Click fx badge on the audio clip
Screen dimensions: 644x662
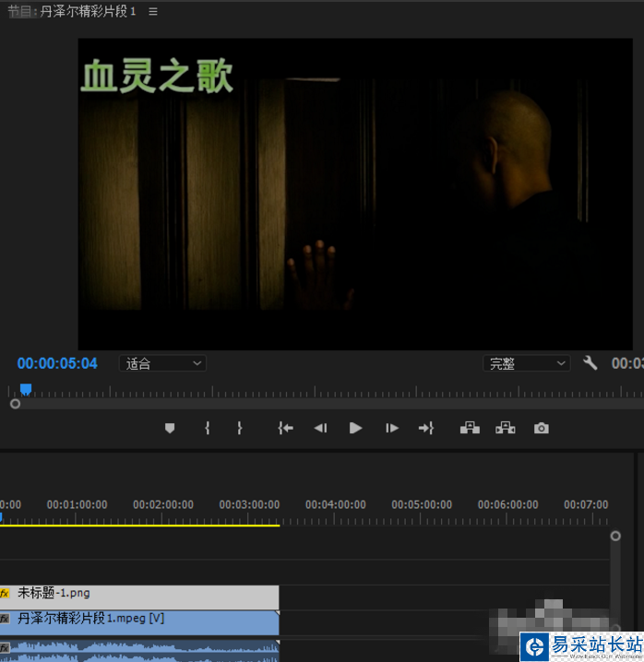[x=5, y=647]
